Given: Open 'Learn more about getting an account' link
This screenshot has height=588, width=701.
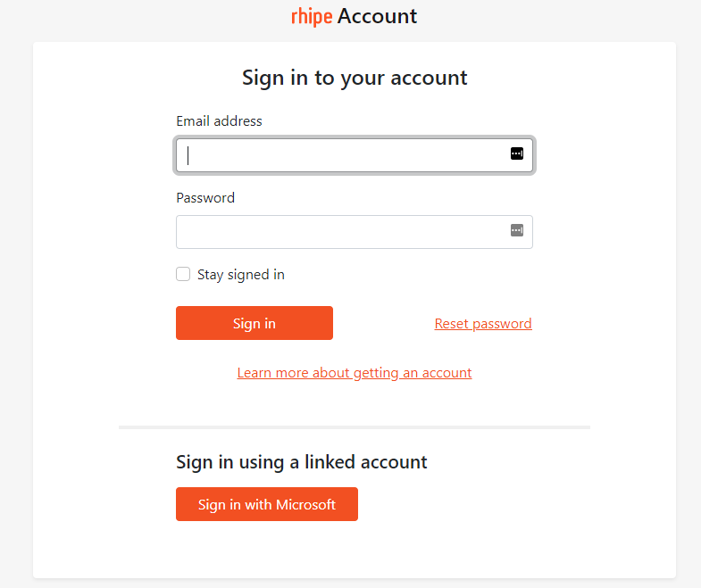Looking at the screenshot, I should tap(355, 373).
